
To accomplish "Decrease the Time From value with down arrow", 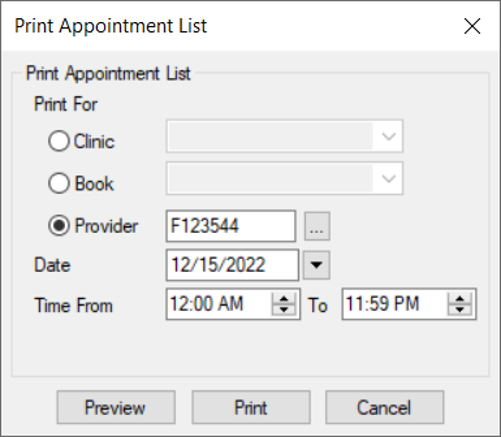I will (284, 309).
